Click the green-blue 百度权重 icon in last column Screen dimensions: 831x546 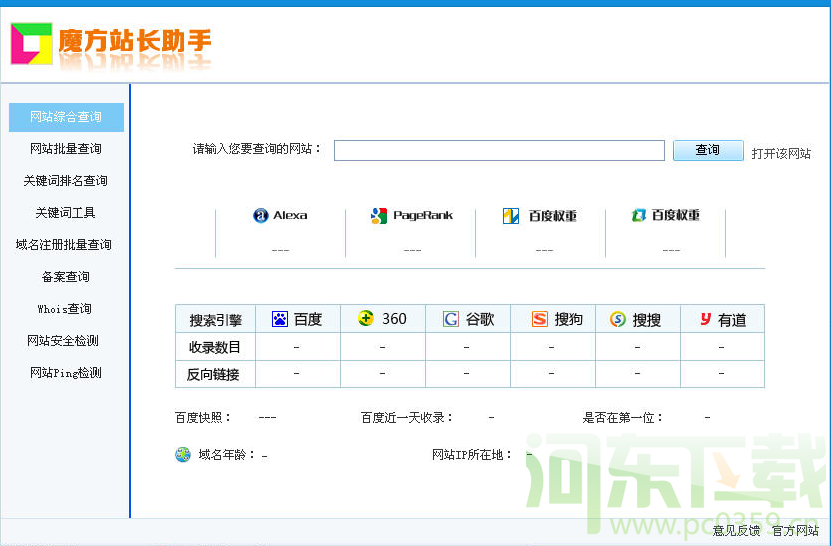pos(639,215)
